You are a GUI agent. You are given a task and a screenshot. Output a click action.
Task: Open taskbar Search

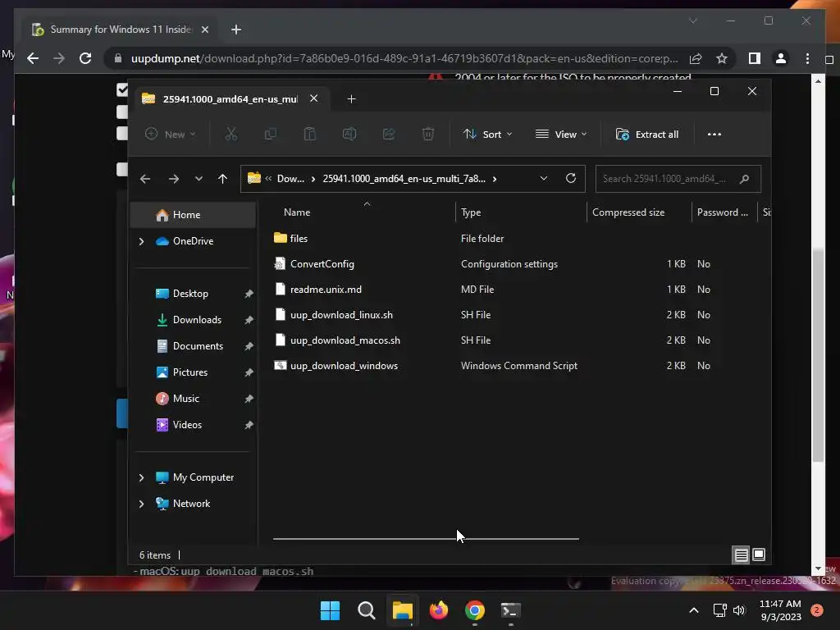[x=367, y=610]
